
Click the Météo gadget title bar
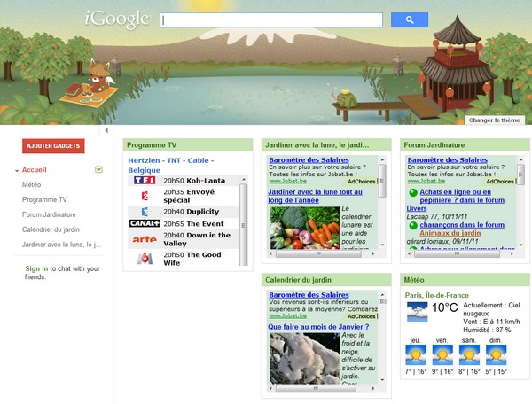[465, 280]
